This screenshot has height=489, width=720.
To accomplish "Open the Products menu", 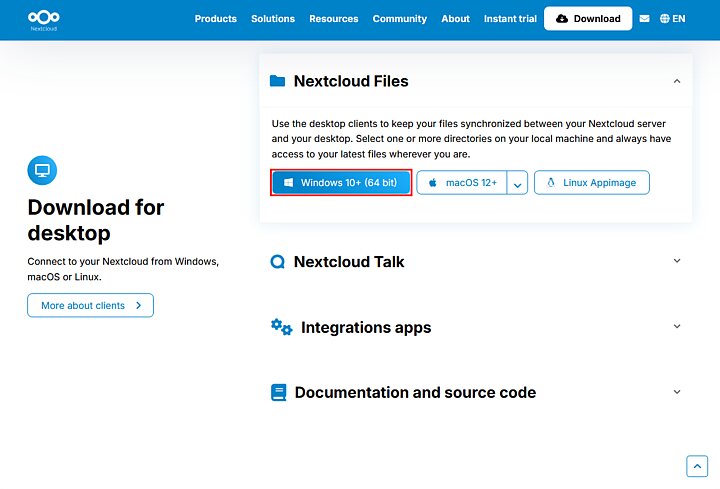I will click(x=216, y=19).
